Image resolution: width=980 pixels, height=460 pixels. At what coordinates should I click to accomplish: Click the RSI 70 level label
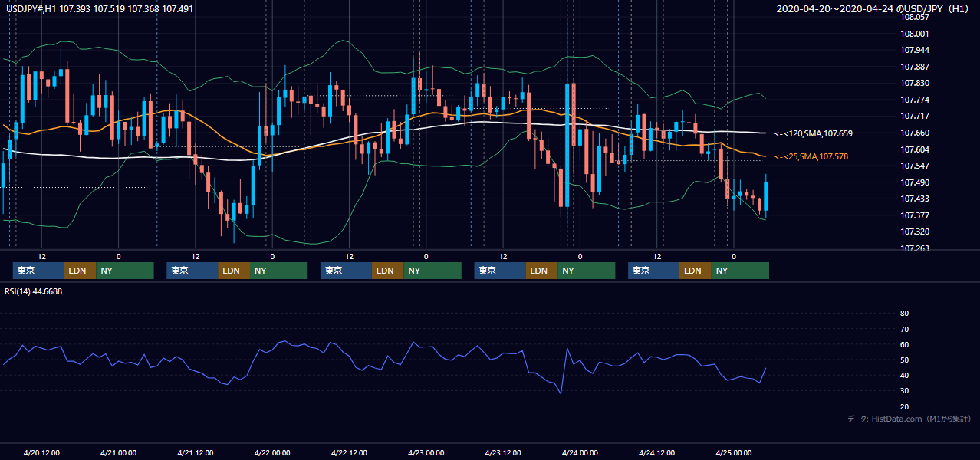904,329
